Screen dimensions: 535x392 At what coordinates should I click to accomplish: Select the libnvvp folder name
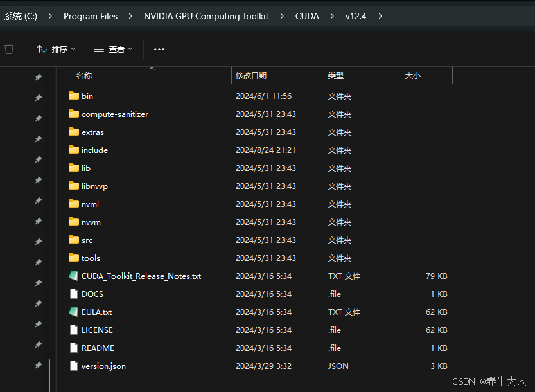point(94,186)
